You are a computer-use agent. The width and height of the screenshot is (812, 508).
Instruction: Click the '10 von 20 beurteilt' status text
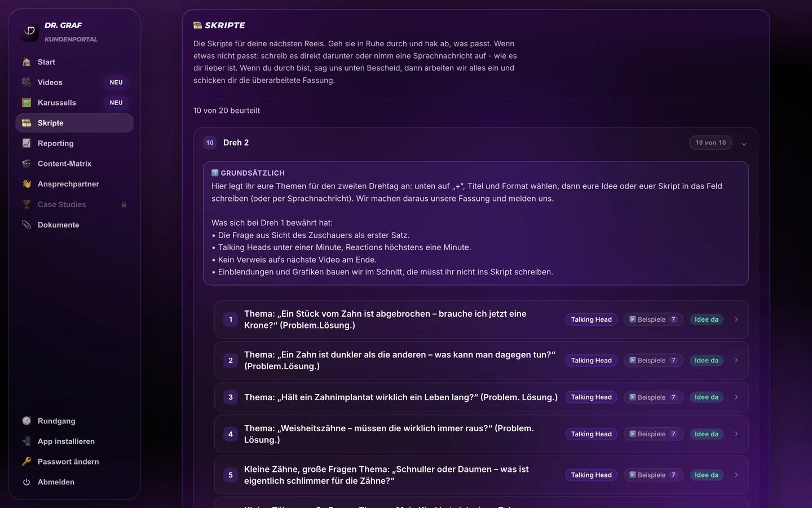(x=227, y=111)
